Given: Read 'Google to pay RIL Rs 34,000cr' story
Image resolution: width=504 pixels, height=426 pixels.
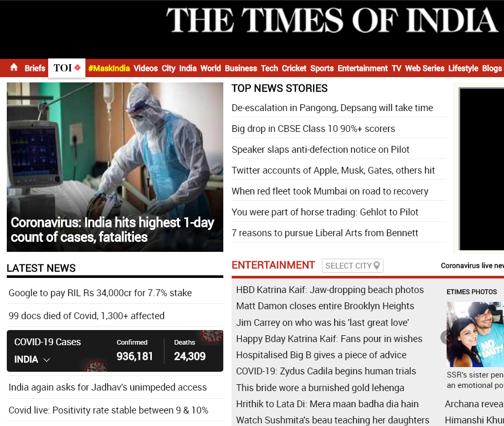Looking at the screenshot, I should click(x=100, y=293).
